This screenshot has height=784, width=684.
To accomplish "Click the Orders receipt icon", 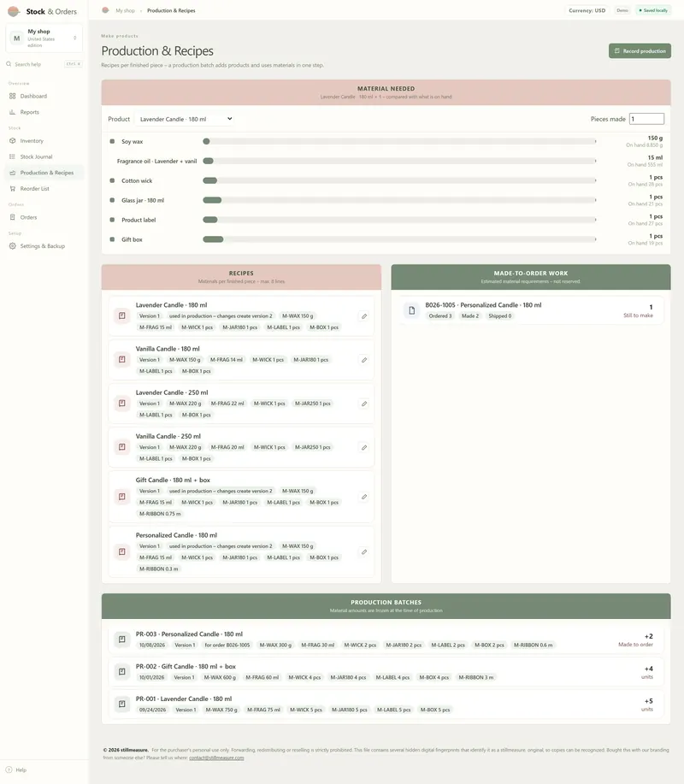I will click(x=13, y=217).
